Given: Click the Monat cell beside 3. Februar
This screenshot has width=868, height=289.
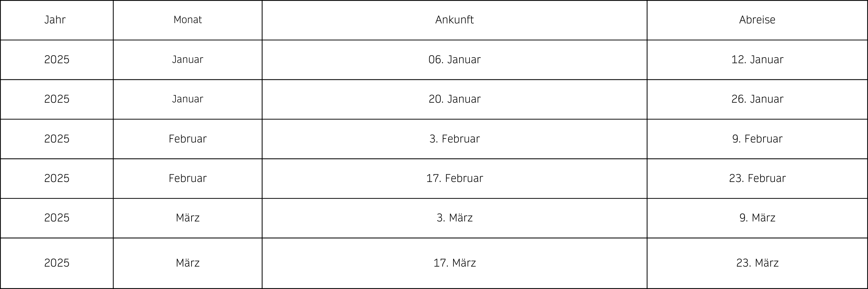Looking at the screenshot, I should [188, 139].
